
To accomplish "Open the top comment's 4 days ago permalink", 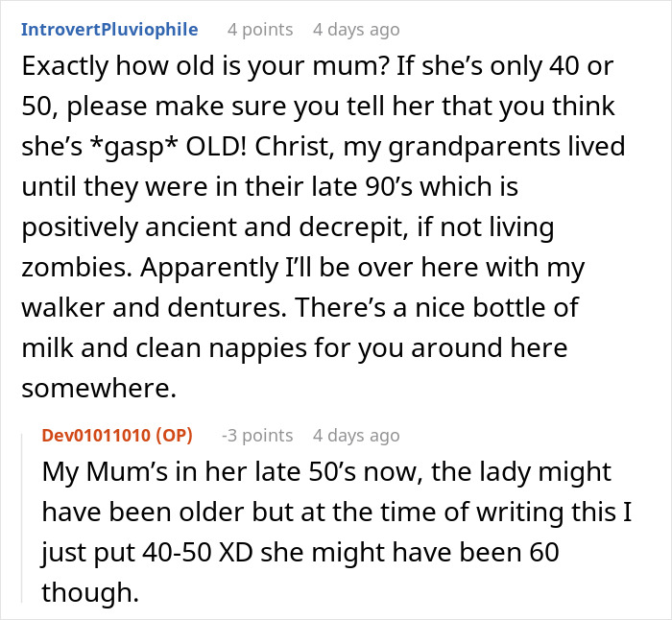I will (x=356, y=30).
